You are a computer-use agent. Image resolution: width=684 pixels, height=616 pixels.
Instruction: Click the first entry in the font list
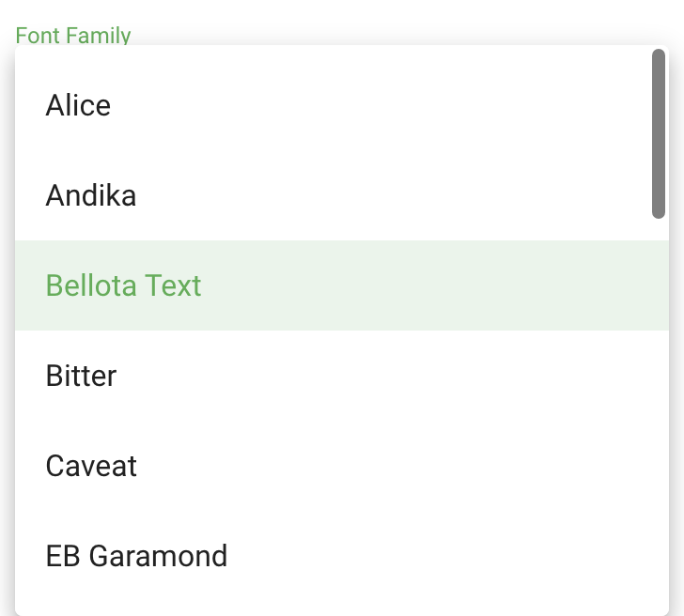pos(342,105)
